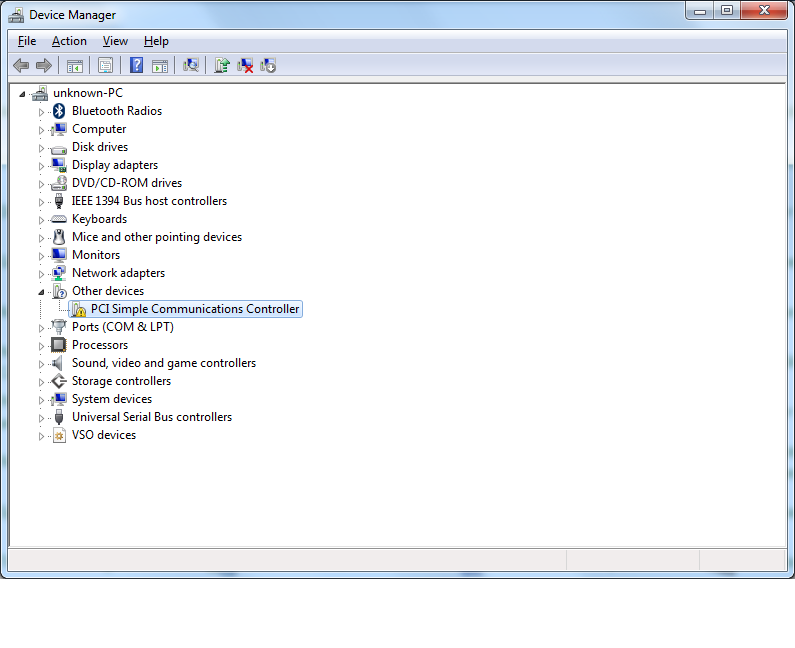Expand Universal Serial Bus controllers node
795x648 pixels.
point(41,418)
